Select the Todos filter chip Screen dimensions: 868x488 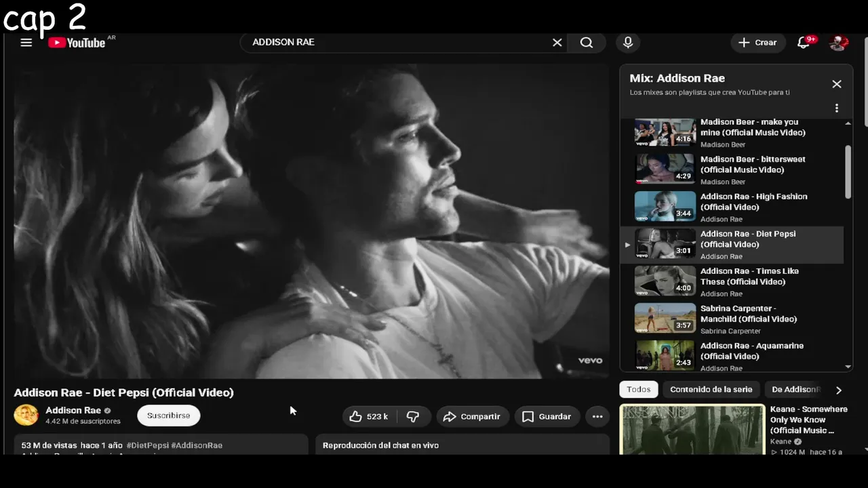[x=638, y=389]
